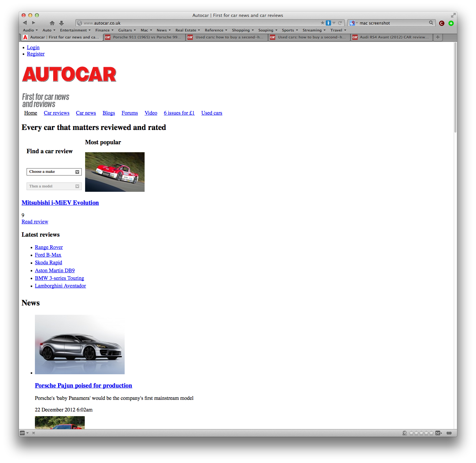This screenshot has height=463, width=476.
Task: Click the site identity globe in address bar
Action: tap(79, 23)
